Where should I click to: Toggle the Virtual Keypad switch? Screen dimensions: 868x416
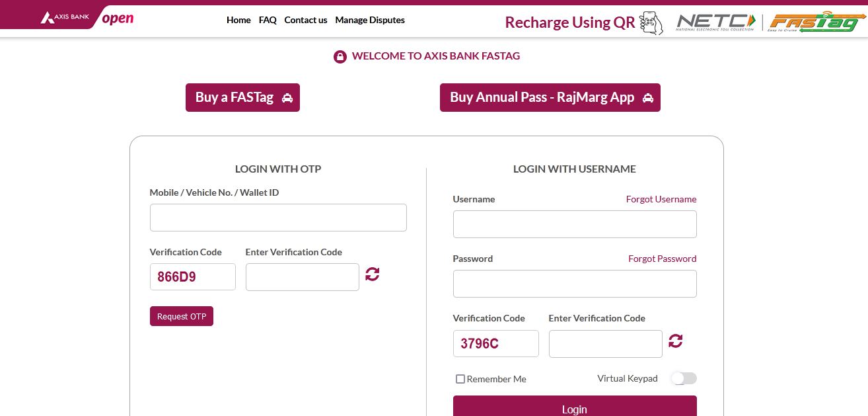(683, 378)
